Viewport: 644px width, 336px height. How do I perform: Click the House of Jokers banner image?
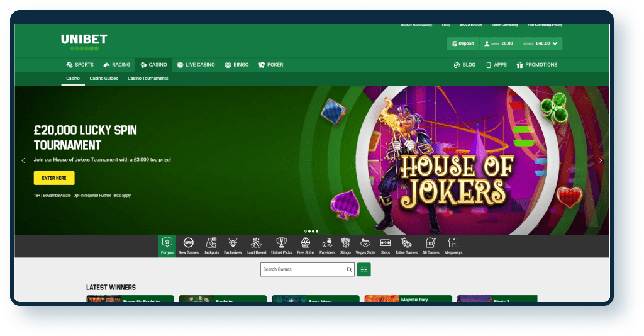pyautogui.click(x=457, y=160)
